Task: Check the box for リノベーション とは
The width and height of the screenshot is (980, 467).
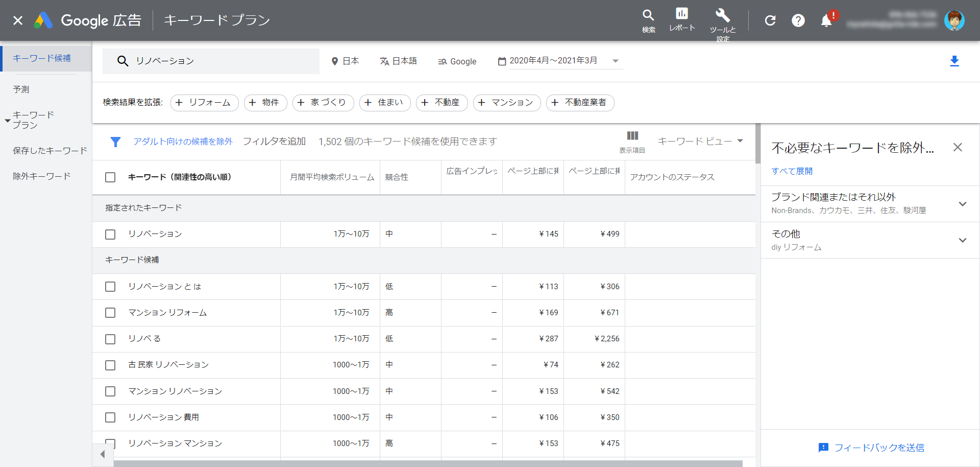Action: 110,287
